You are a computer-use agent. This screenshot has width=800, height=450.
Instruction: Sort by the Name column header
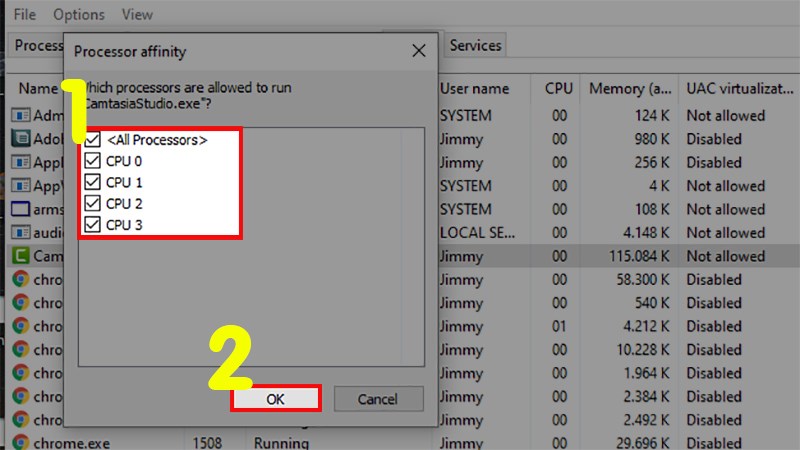click(x=38, y=89)
